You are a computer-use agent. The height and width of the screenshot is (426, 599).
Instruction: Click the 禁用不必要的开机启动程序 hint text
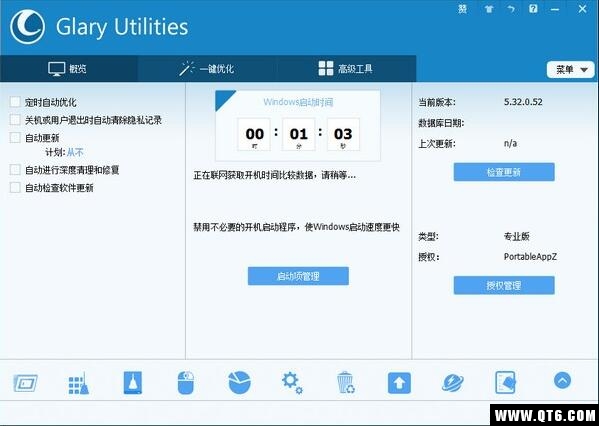tap(296, 227)
